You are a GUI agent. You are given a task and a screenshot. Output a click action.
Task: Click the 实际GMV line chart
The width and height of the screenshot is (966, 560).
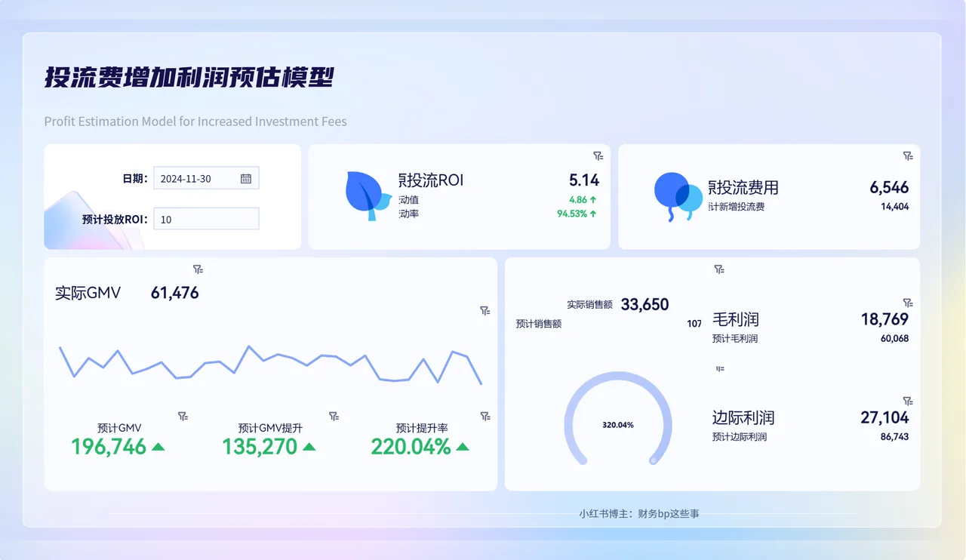[x=270, y=365]
